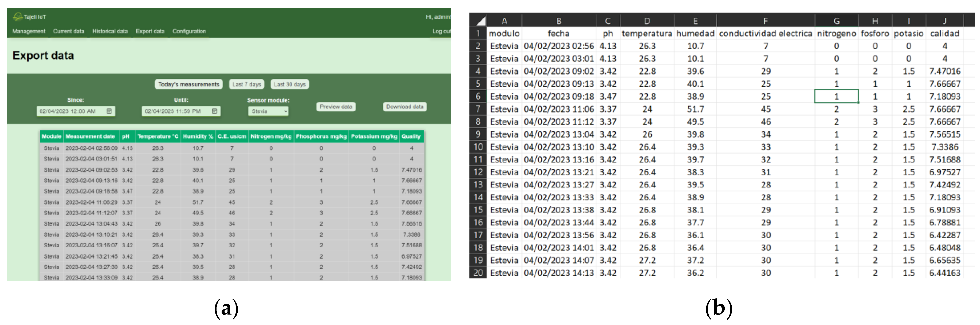Viewport: 980px width, 325px height.
Task: Select the Configuration menu item
Action: [189, 31]
